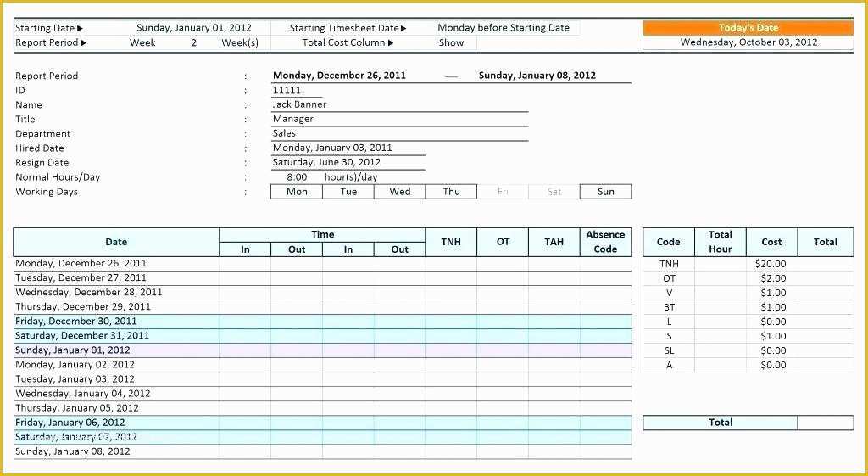Toggle the Thu working day box
The height and width of the screenshot is (476, 868).
point(451,192)
